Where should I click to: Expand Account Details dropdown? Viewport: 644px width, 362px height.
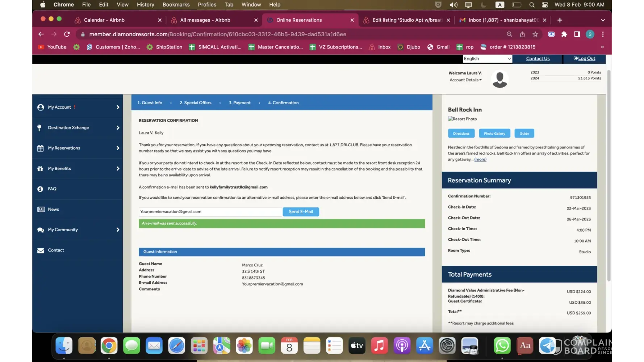465,80
